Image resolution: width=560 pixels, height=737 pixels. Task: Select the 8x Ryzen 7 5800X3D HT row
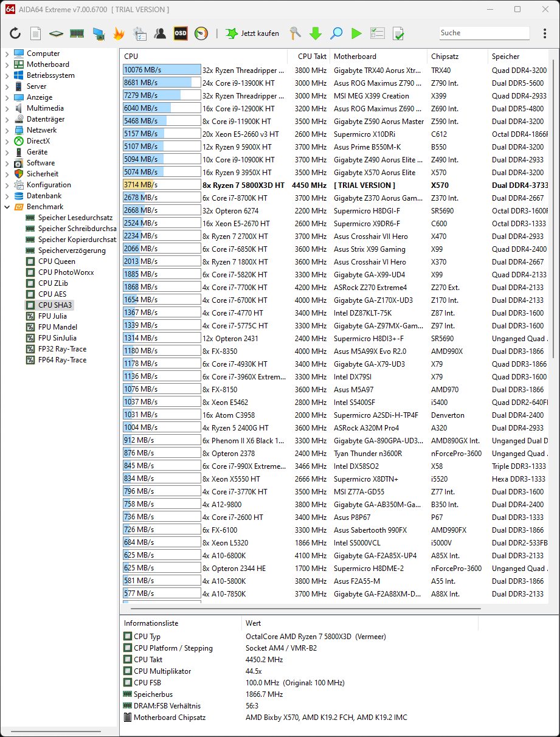pyautogui.click(x=336, y=185)
